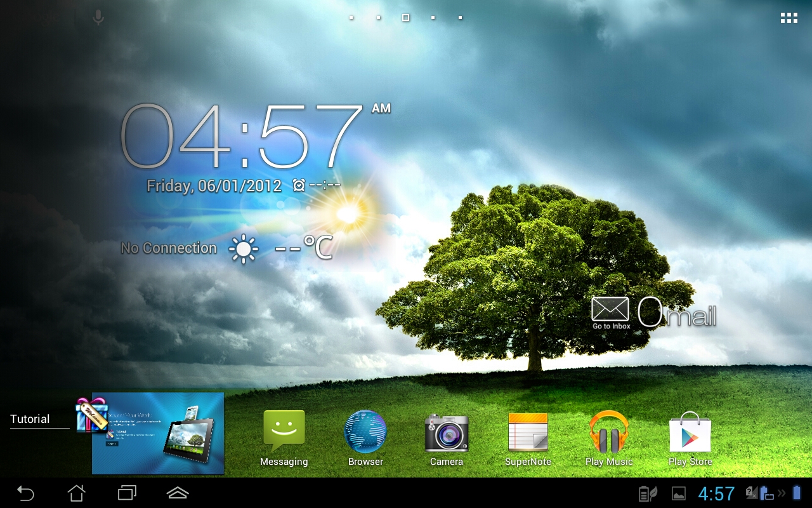Tap the Friday, 06/01/2012 date text

(x=214, y=186)
